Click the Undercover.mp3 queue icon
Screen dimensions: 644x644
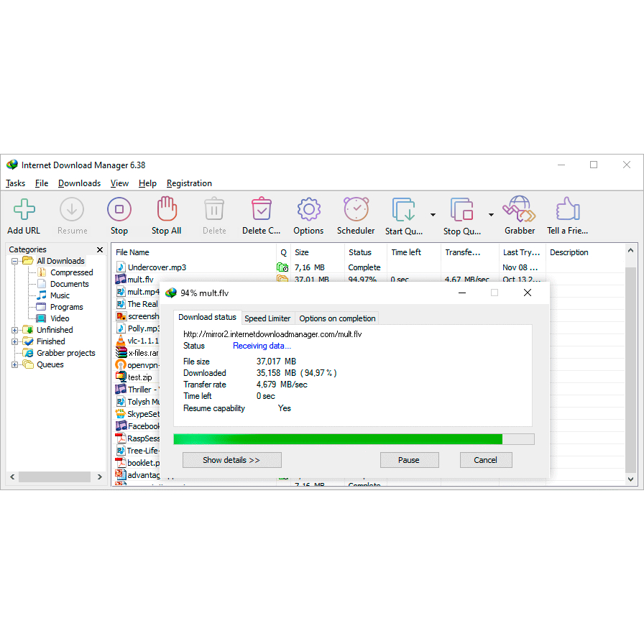click(282, 267)
